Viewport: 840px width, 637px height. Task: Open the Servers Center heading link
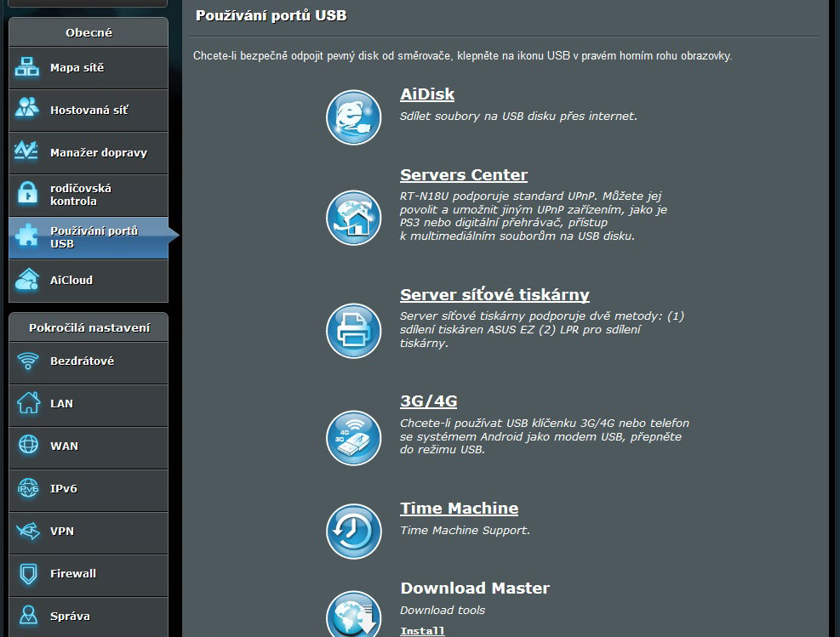coord(464,175)
